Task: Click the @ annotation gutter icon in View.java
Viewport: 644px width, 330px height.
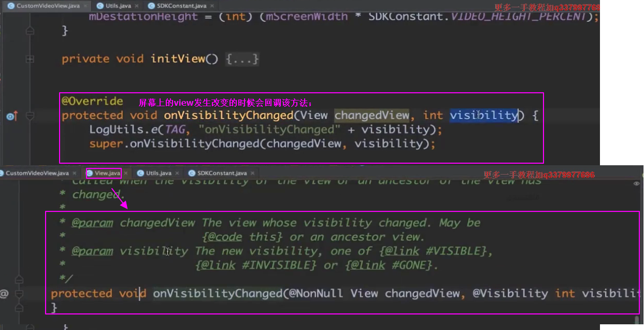Action: 4,294
